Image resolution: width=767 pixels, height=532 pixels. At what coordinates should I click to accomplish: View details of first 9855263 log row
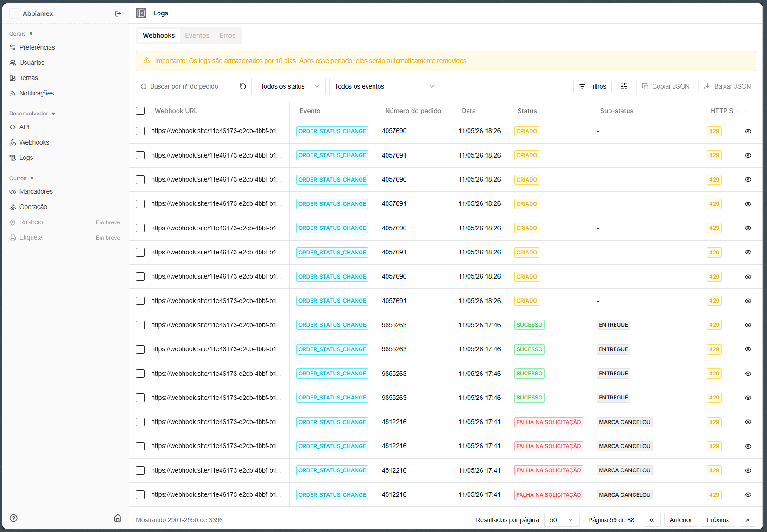748,325
